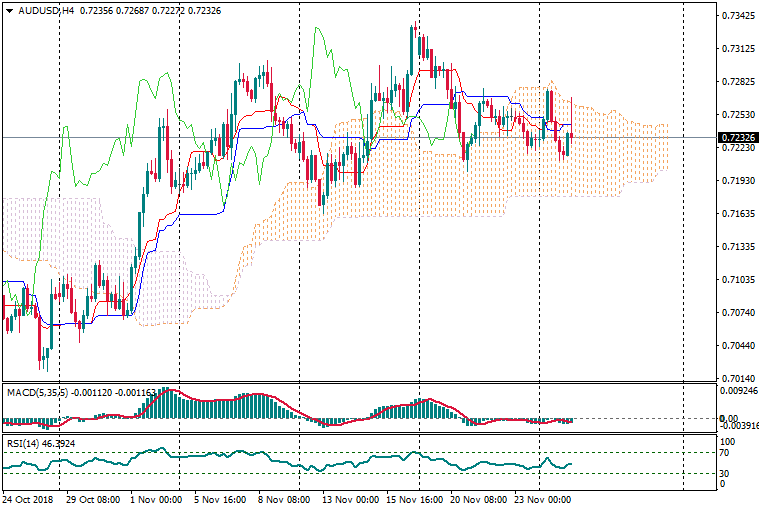
Task: Click the RSI 70 level scale label
Action: coord(726,454)
